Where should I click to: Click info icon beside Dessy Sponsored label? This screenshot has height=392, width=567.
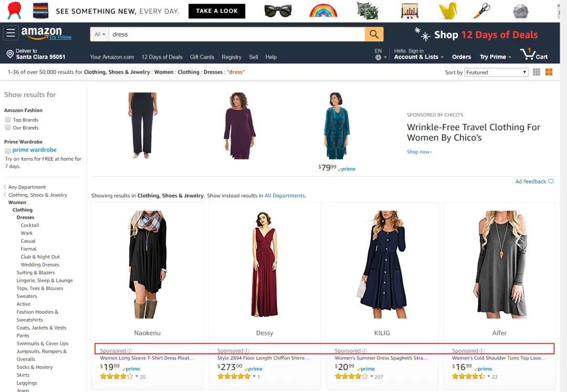point(247,351)
